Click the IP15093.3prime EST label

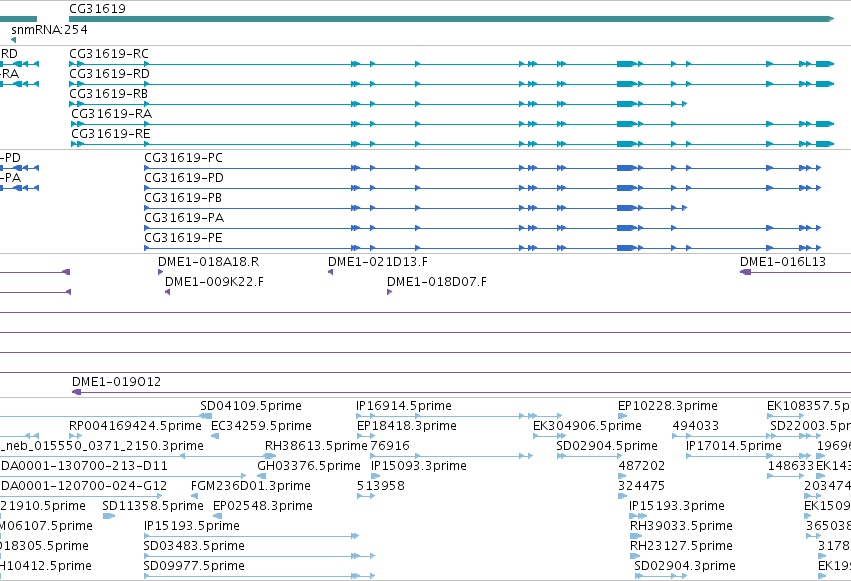click(x=418, y=466)
